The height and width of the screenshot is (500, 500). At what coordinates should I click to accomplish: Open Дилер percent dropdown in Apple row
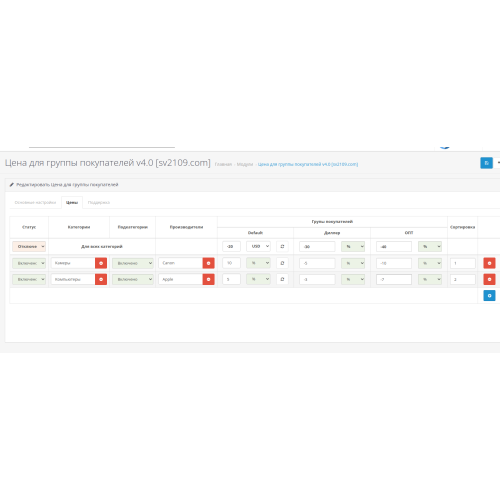(353, 279)
